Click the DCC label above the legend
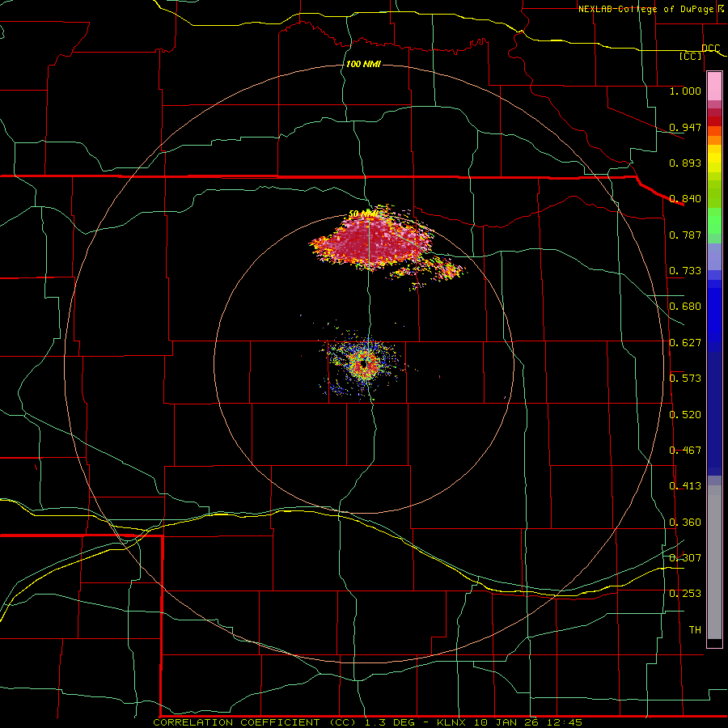This screenshot has height=728, width=728. click(x=710, y=48)
